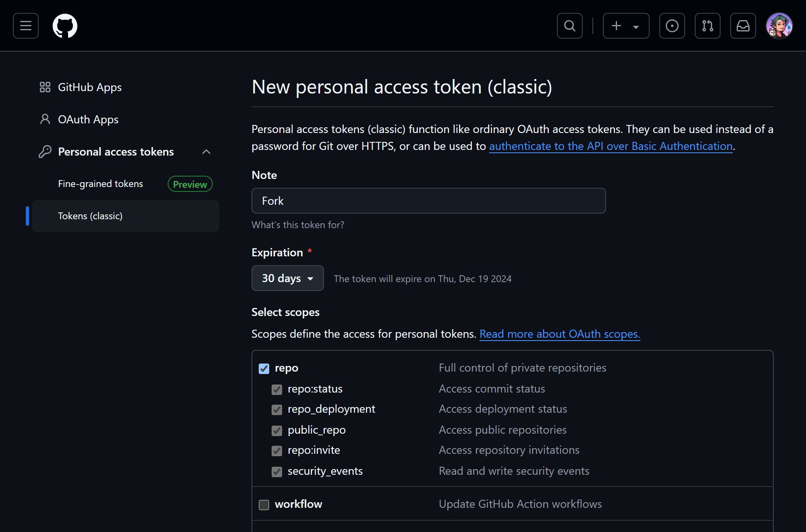View Pull requests via header icon
Viewport: 806px width, 532px height.
click(x=708, y=26)
